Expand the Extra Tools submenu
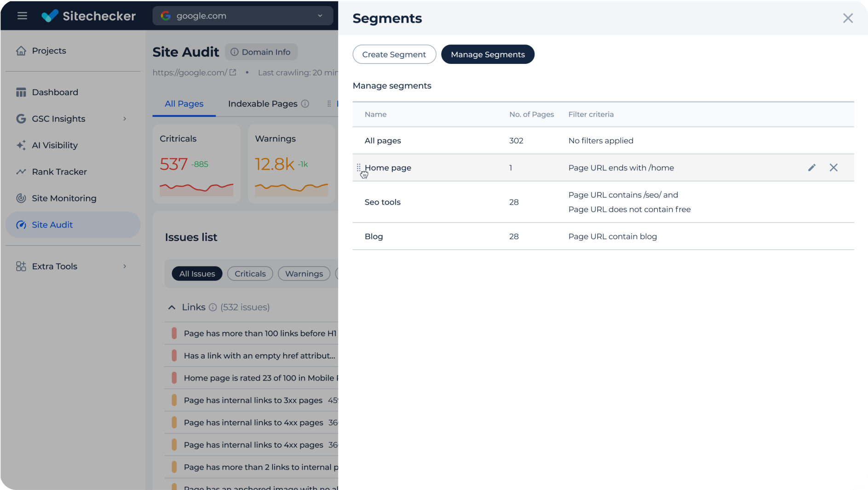 point(125,267)
